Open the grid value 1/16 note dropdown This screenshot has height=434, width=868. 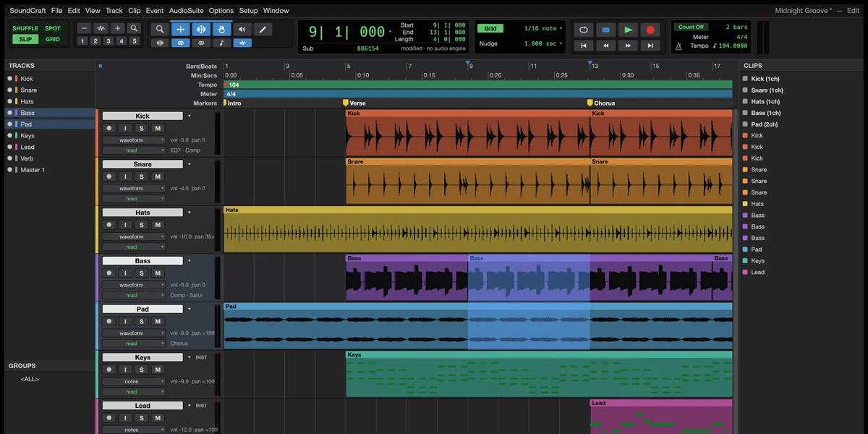tap(542, 28)
